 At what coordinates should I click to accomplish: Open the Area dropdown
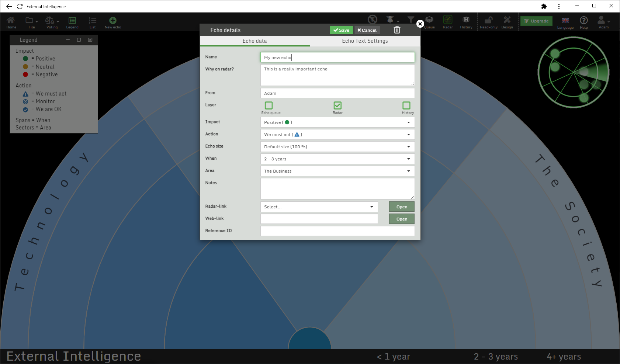pos(337,171)
